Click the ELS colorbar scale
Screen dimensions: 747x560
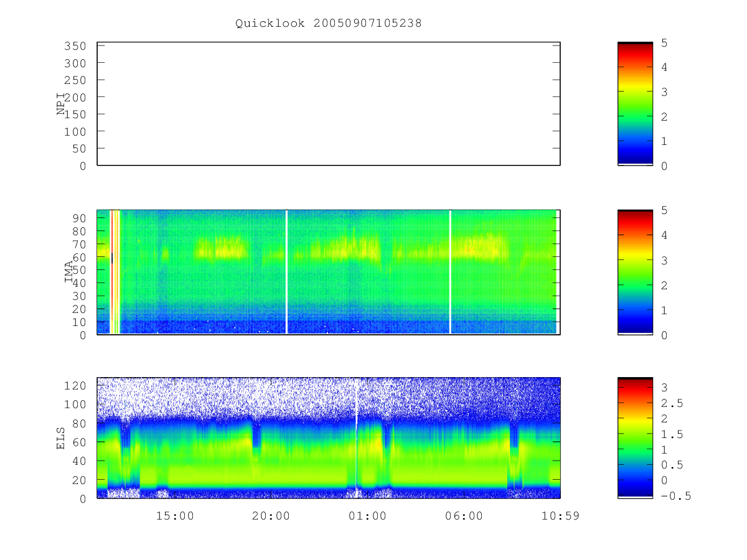[x=635, y=438]
